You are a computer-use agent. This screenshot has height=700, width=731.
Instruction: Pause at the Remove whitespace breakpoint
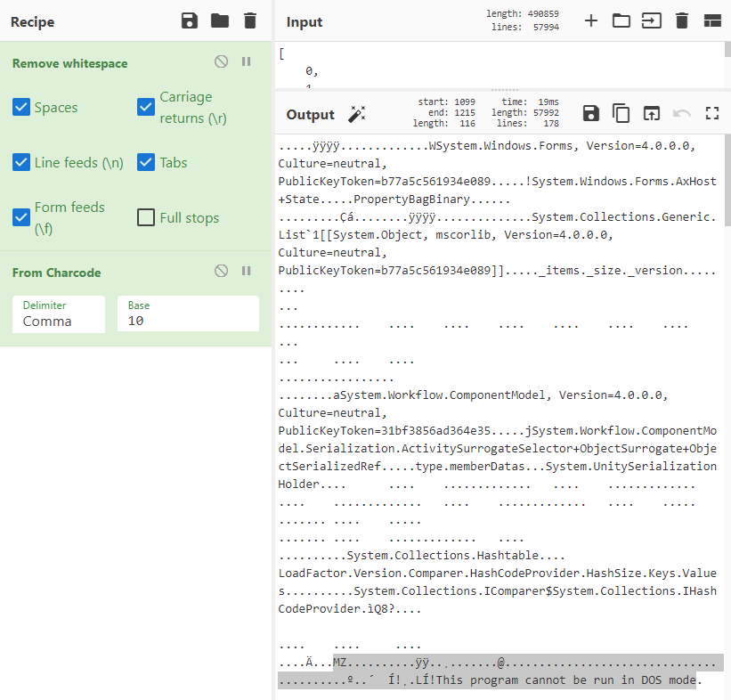[x=246, y=61]
